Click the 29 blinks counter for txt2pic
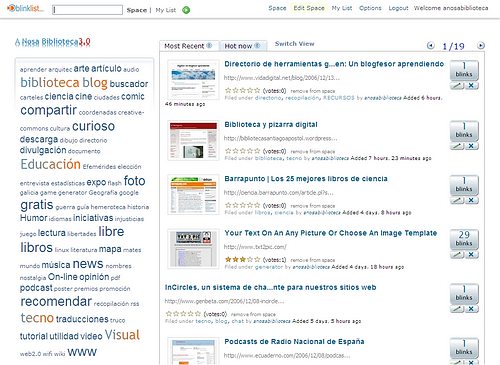500x365 pixels. pos(464,239)
